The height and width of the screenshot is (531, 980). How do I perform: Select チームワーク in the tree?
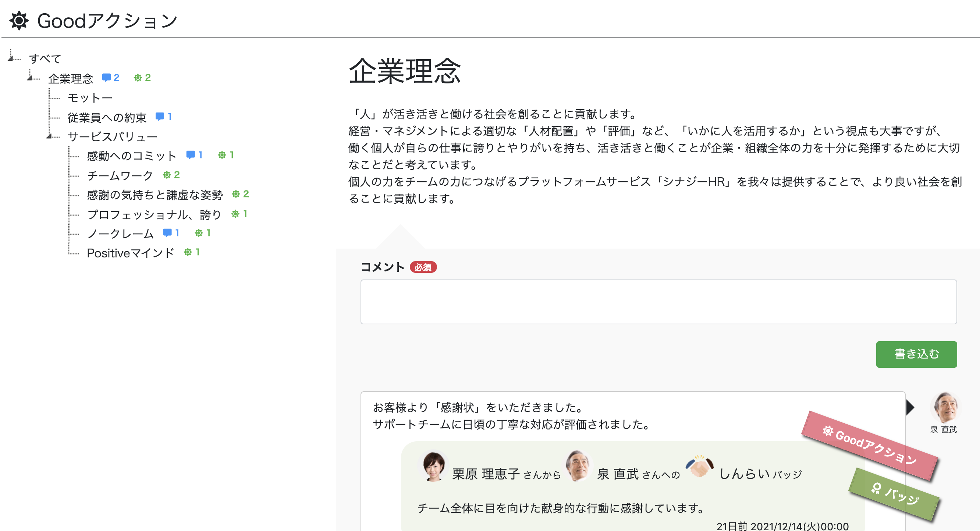[x=120, y=175]
